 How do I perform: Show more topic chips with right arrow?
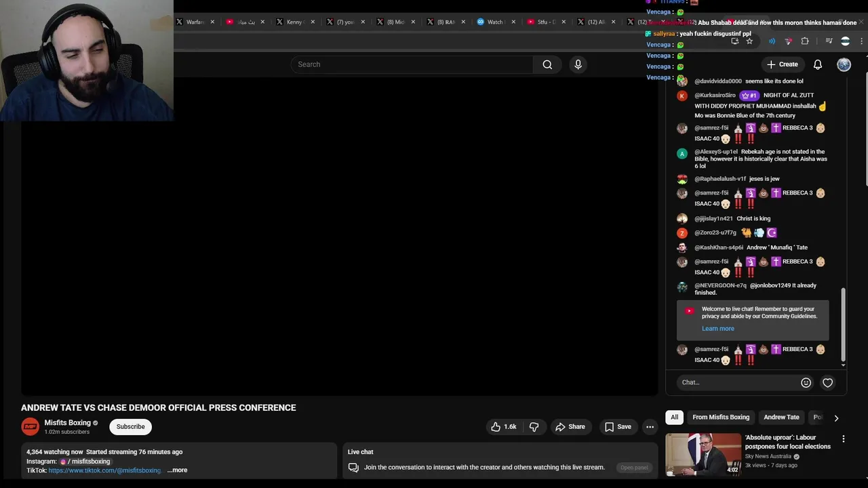[836, 418]
